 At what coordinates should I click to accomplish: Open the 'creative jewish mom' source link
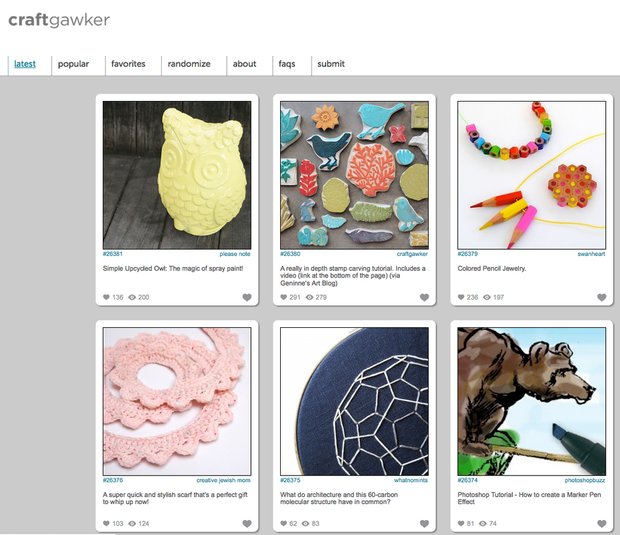[223, 480]
